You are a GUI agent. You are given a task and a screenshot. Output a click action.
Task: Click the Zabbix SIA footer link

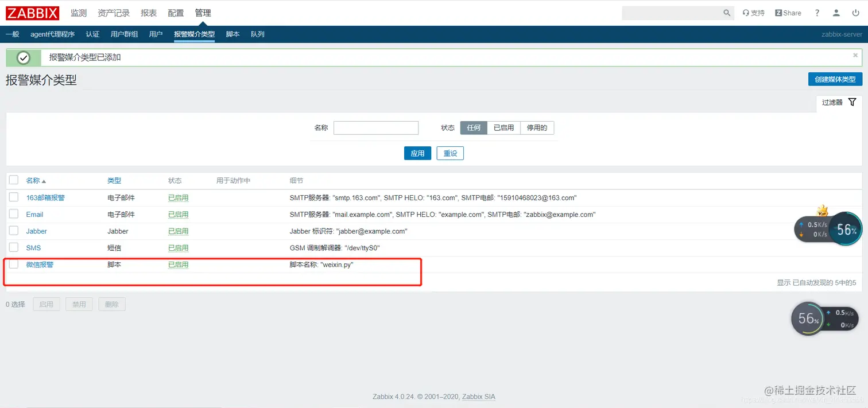(x=479, y=397)
